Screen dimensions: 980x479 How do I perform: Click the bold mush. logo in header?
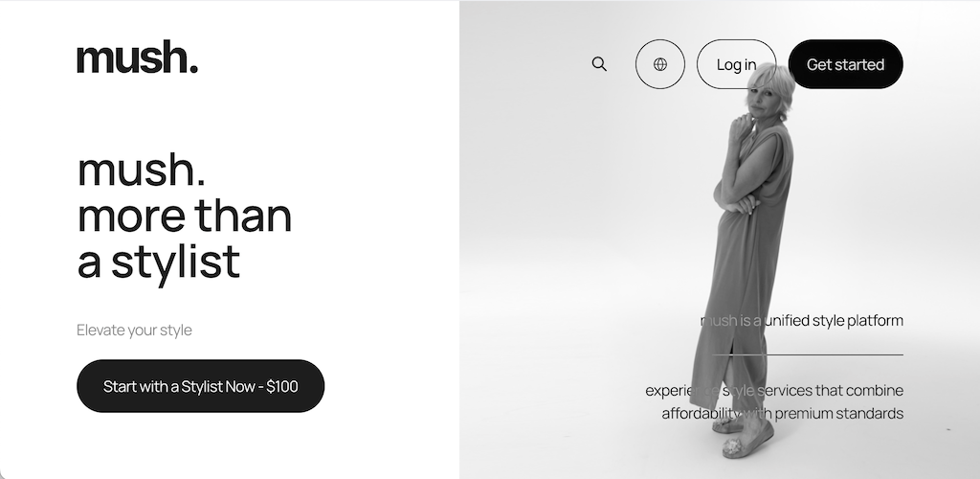point(138,57)
